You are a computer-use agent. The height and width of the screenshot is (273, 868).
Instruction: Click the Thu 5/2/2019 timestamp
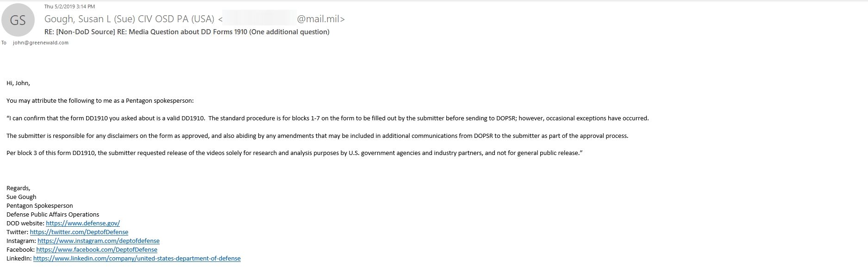(69, 6)
